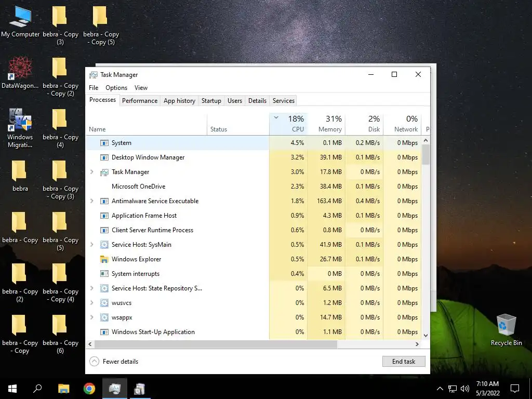Switch to the App history tab

pos(179,101)
